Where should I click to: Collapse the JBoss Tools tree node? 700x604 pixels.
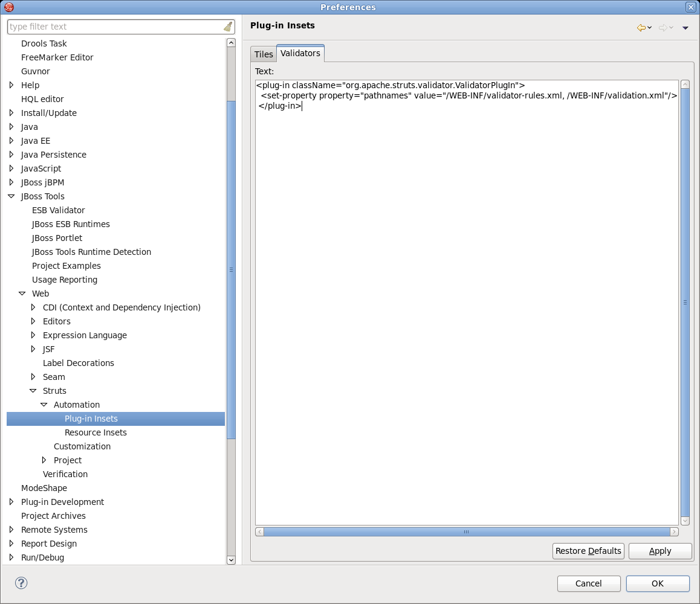[x=11, y=196]
